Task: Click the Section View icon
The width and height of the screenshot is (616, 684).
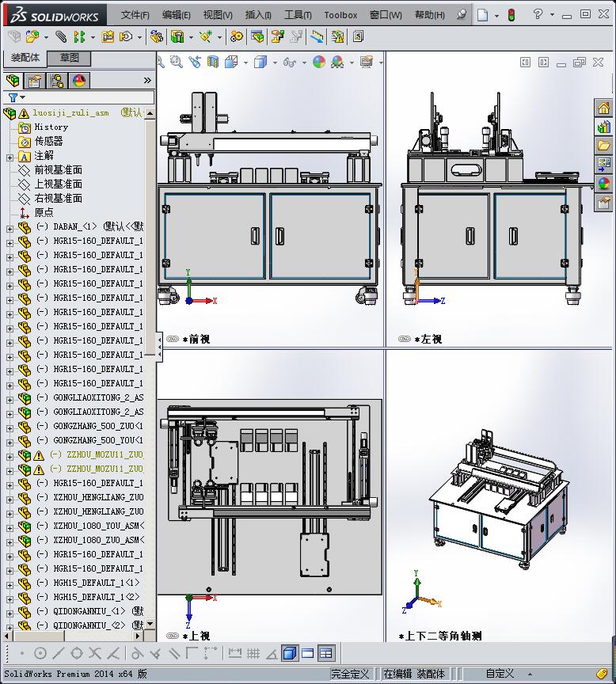Action: click(212, 62)
